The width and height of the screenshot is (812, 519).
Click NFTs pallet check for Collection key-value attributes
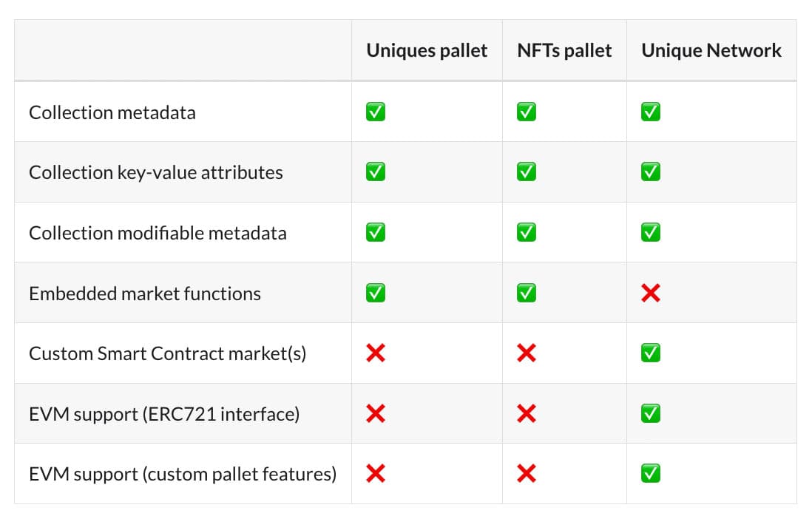point(526,172)
